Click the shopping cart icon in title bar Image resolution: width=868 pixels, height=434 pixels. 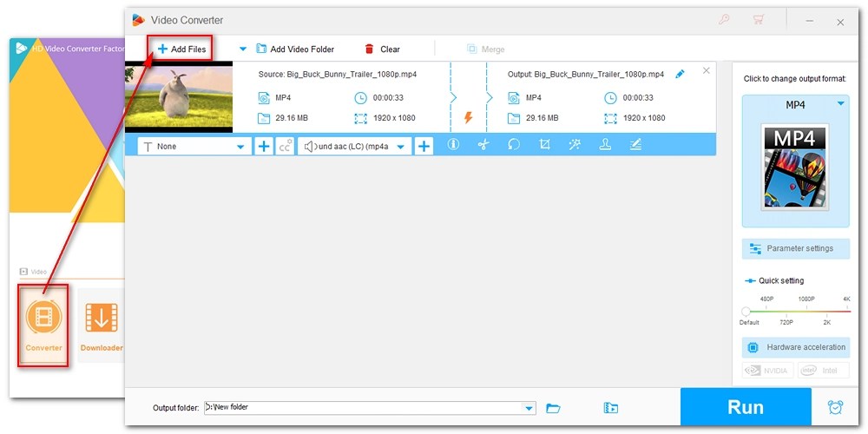tap(759, 20)
